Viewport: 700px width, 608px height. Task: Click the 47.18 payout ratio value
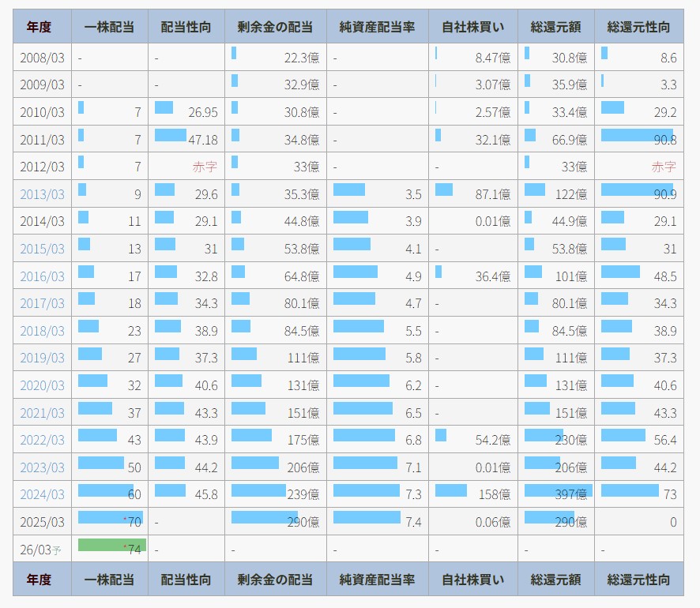[203, 140]
